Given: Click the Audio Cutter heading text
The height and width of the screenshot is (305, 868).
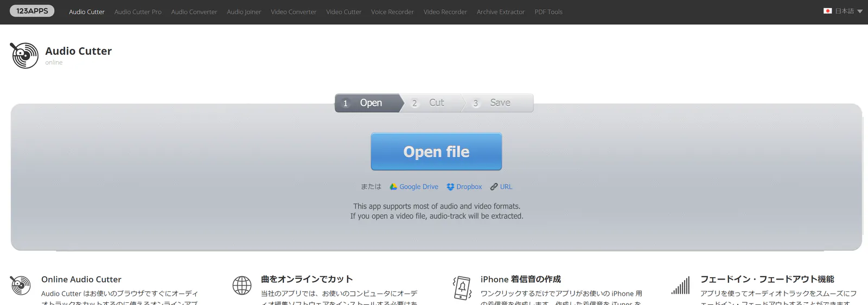Looking at the screenshot, I should click(x=79, y=51).
